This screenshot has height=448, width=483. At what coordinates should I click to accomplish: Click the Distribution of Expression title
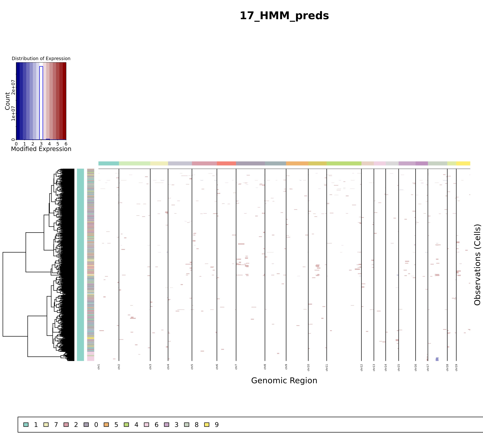[x=41, y=58]
